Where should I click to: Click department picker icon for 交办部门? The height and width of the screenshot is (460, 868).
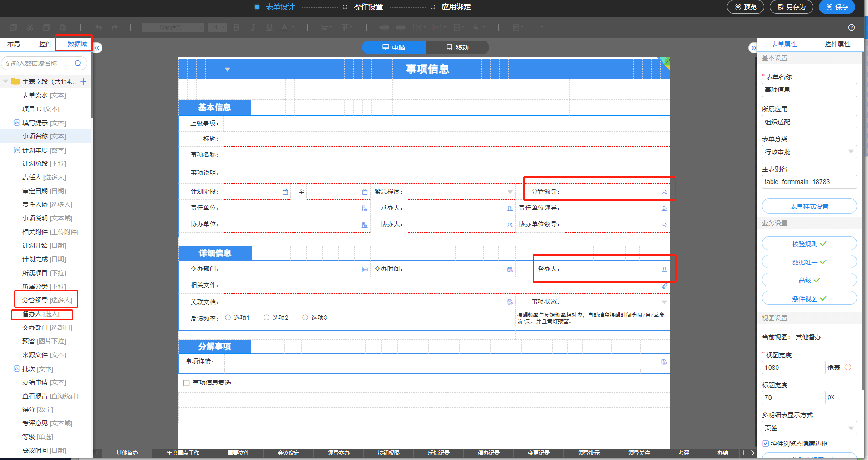365,270
